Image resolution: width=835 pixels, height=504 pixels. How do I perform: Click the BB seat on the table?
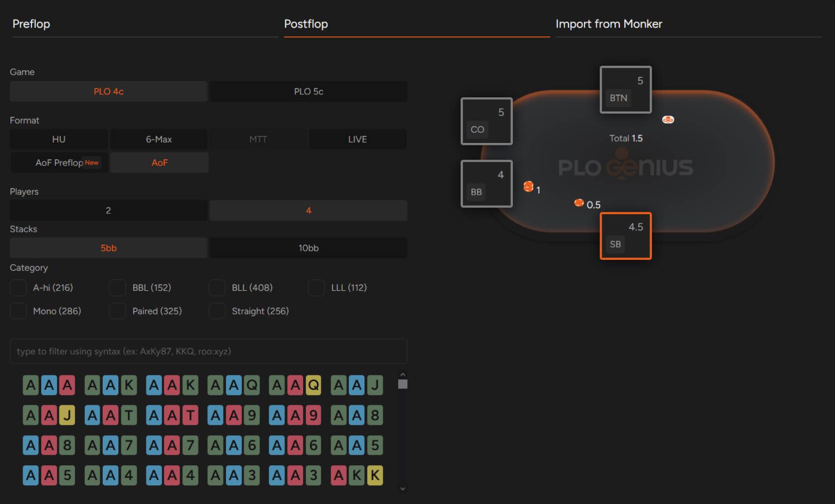(x=487, y=184)
